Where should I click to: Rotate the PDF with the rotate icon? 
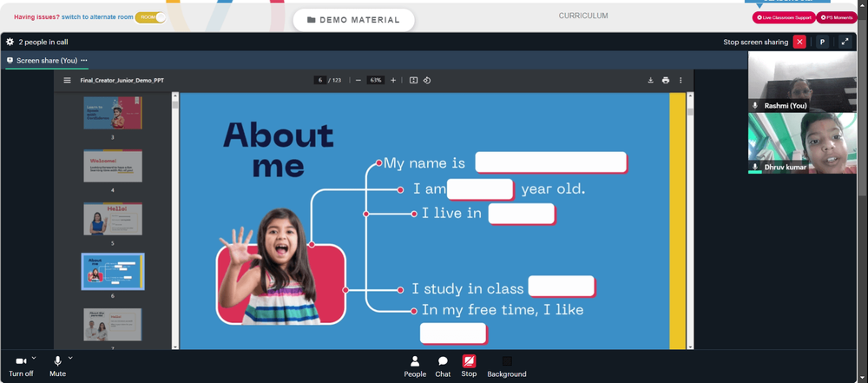click(427, 81)
